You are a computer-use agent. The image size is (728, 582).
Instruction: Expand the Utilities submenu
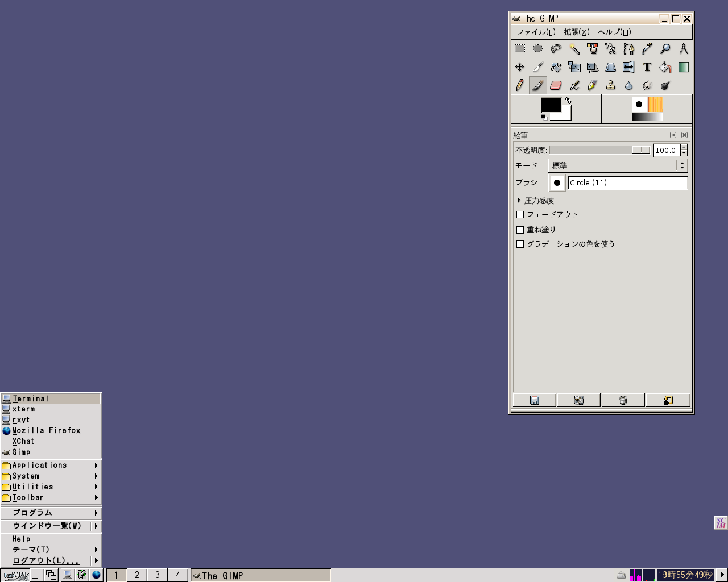coord(51,487)
